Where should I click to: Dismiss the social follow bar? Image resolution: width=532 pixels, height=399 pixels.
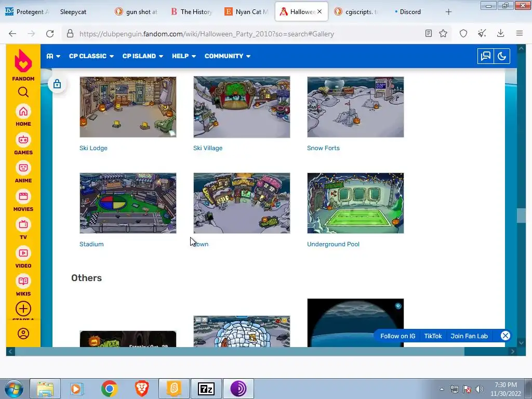[505, 336]
